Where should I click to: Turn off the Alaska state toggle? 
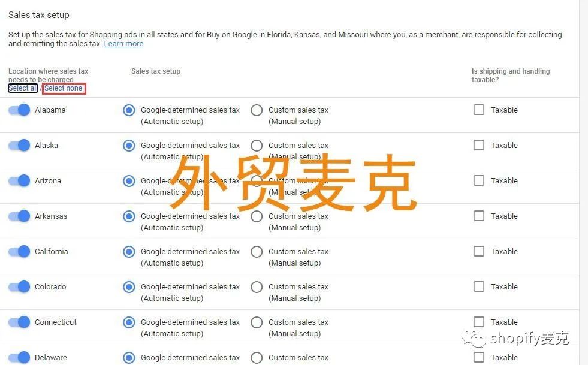[x=19, y=145]
